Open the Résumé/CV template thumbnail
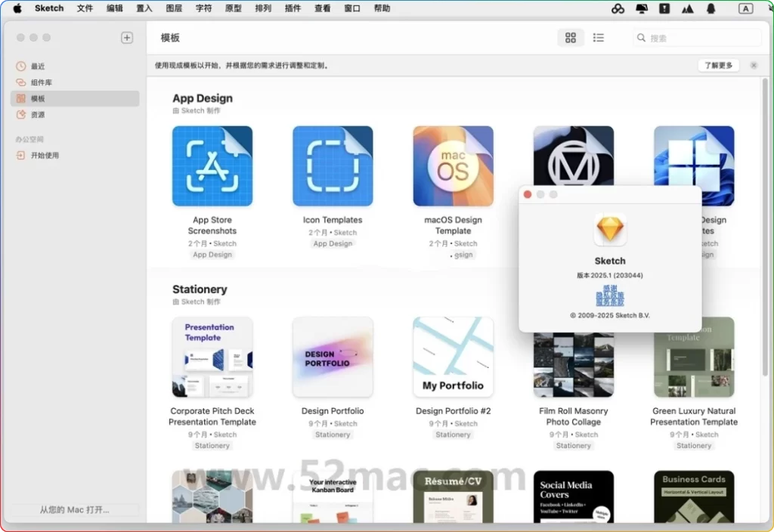Viewport: 774px width, 532px height. (x=454, y=496)
